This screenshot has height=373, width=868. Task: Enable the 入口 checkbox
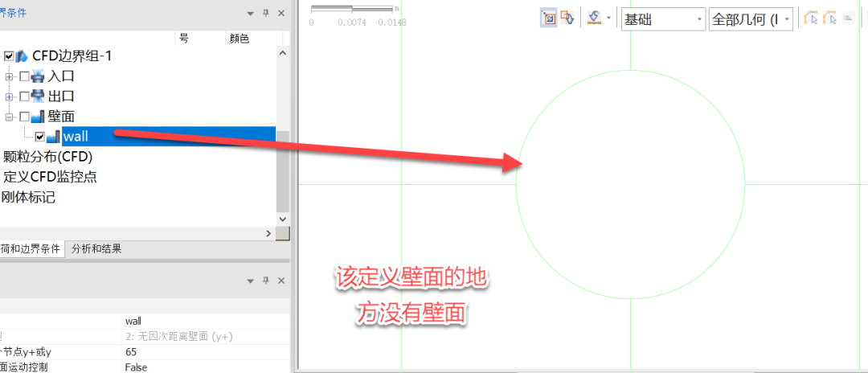pyautogui.click(x=24, y=76)
